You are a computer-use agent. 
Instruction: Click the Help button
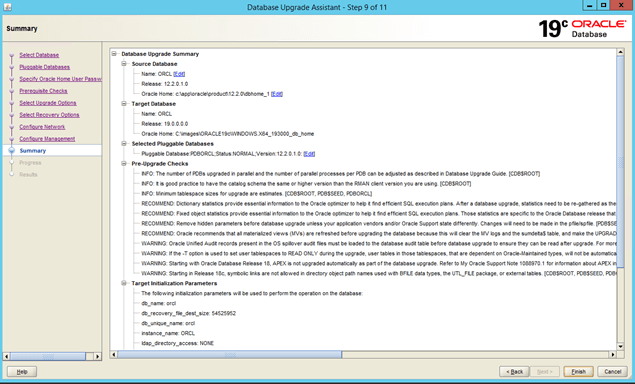click(x=22, y=371)
